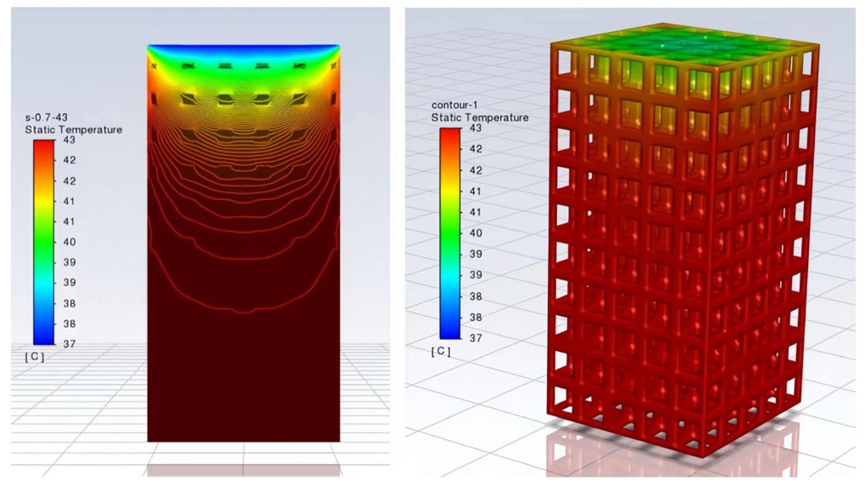Click the "43" maximum value in contour-1 legend
Image resolution: width=868 pixels, height=492 pixels.
click(x=476, y=128)
